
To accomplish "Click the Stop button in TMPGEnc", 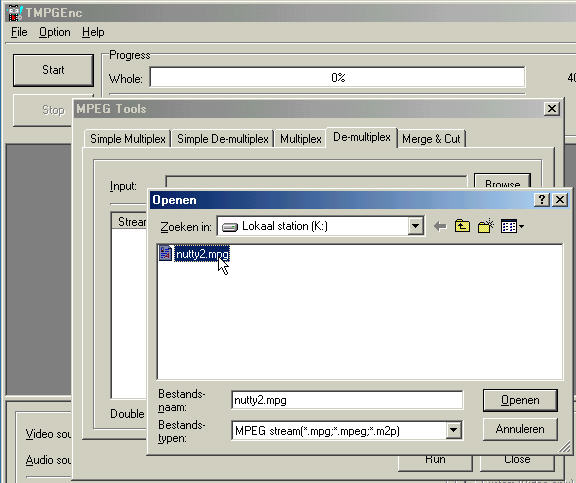I will click(43, 110).
